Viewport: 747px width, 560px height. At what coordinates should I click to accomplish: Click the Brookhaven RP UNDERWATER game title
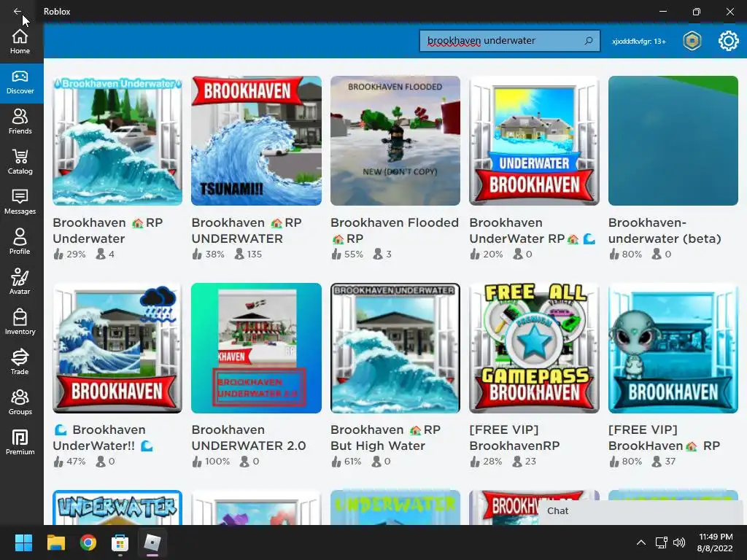click(247, 230)
